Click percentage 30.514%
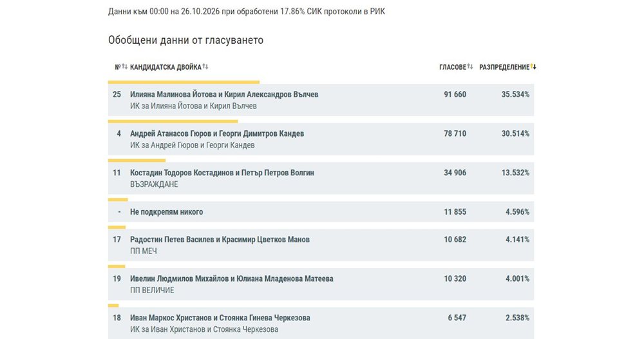 (515, 133)
